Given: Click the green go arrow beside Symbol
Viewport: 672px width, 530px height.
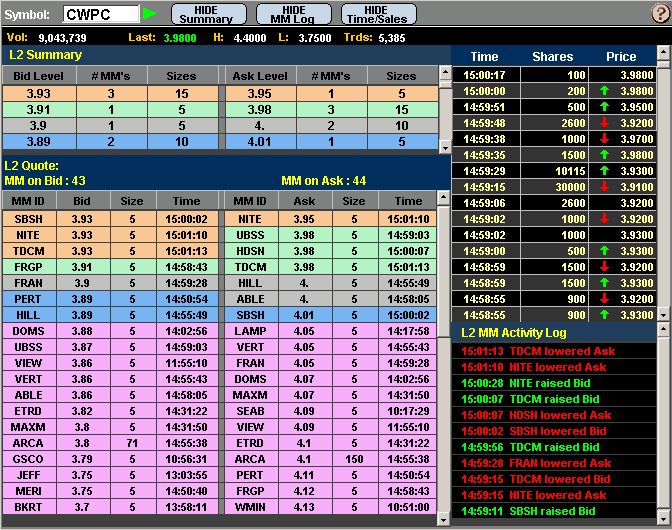Looking at the screenshot, I should 150,14.
